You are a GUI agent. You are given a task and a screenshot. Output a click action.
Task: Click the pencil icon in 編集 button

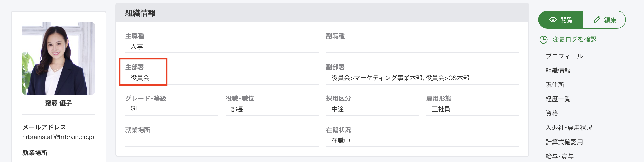tap(597, 19)
